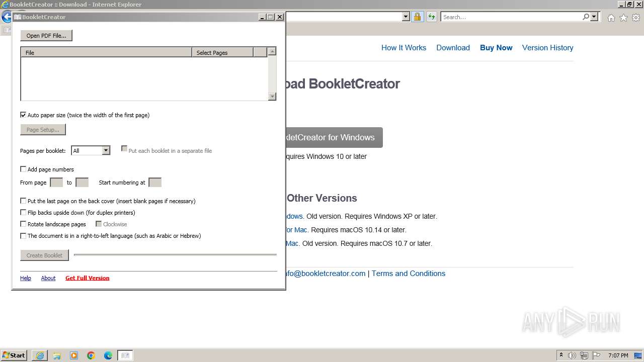Click the Page Setup button
This screenshot has height=362, width=644.
point(43,130)
